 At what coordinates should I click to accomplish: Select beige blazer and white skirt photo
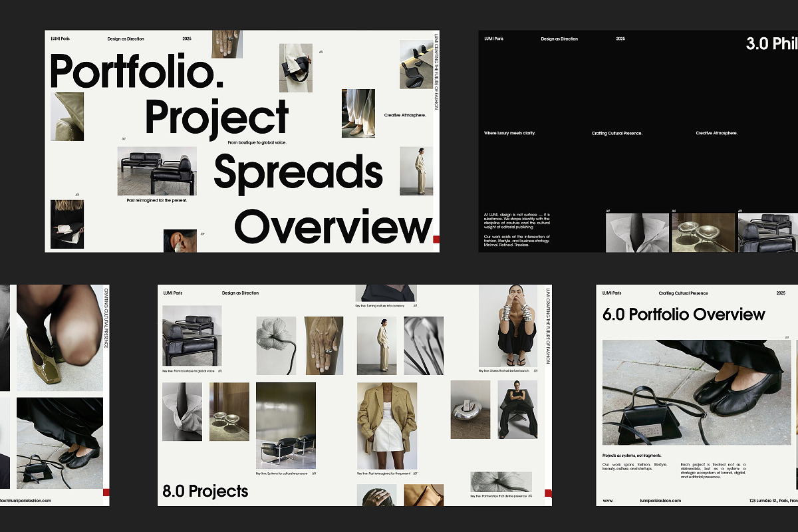click(x=387, y=426)
